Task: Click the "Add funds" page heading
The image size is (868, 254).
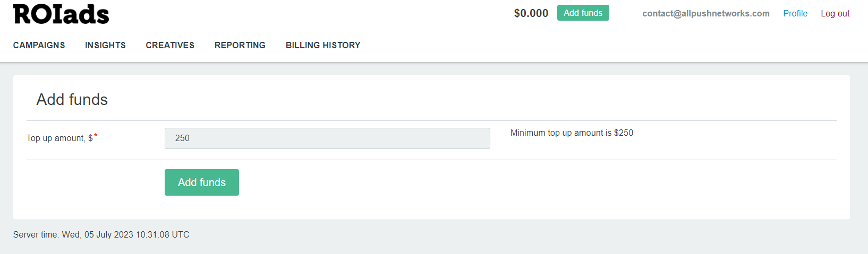Action: (x=72, y=100)
